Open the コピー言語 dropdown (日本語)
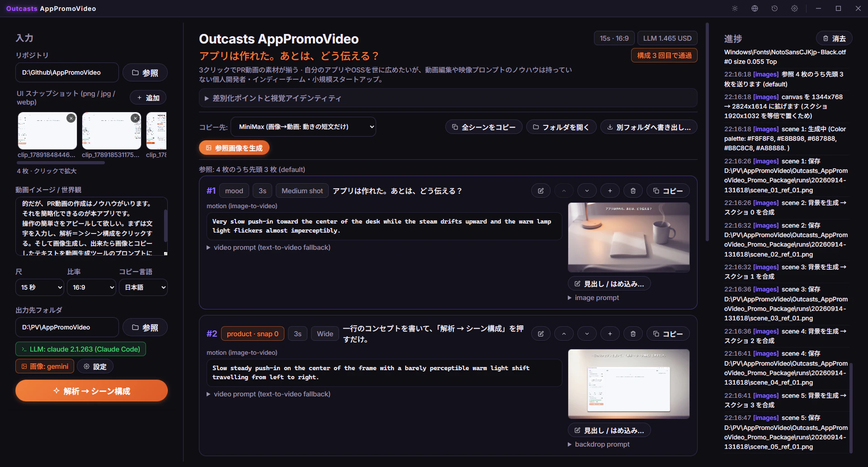 point(143,287)
